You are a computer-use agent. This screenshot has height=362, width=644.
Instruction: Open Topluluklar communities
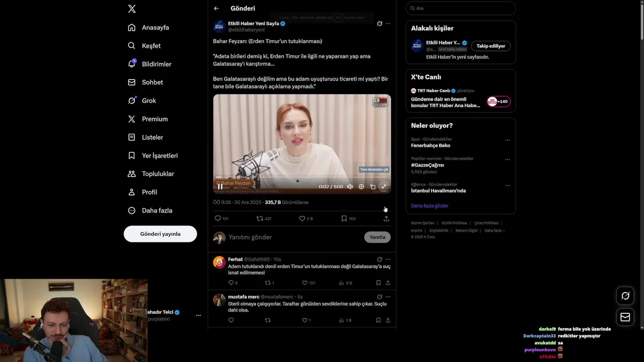[151, 174]
